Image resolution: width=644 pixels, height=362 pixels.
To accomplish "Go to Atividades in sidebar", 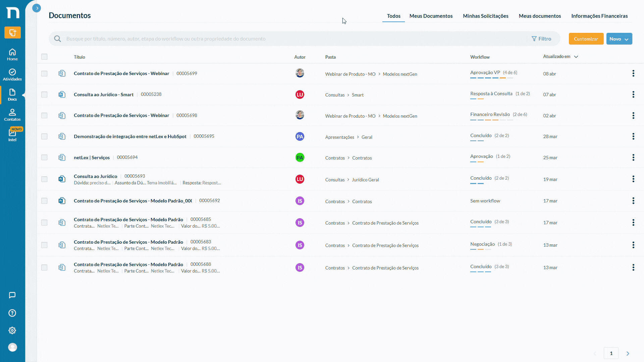I will 12,75.
